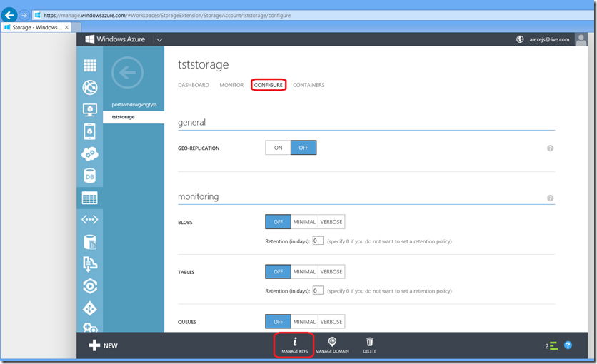Click the Blobs retention days input
Screen dimensions: 597x364
(318, 241)
